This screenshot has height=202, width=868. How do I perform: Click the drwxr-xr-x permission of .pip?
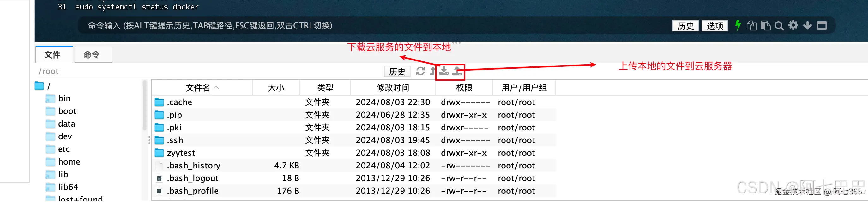pos(464,115)
